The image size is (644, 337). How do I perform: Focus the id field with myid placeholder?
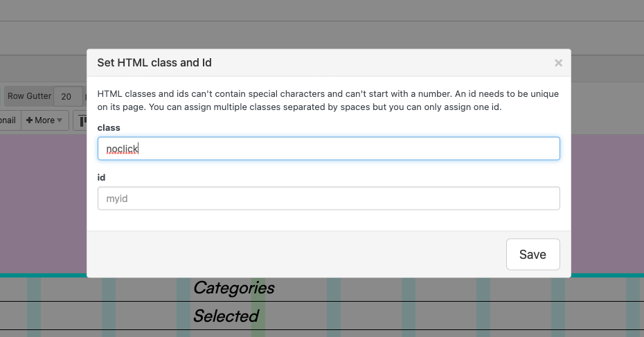pyautogui.click(x=328, y=198)
